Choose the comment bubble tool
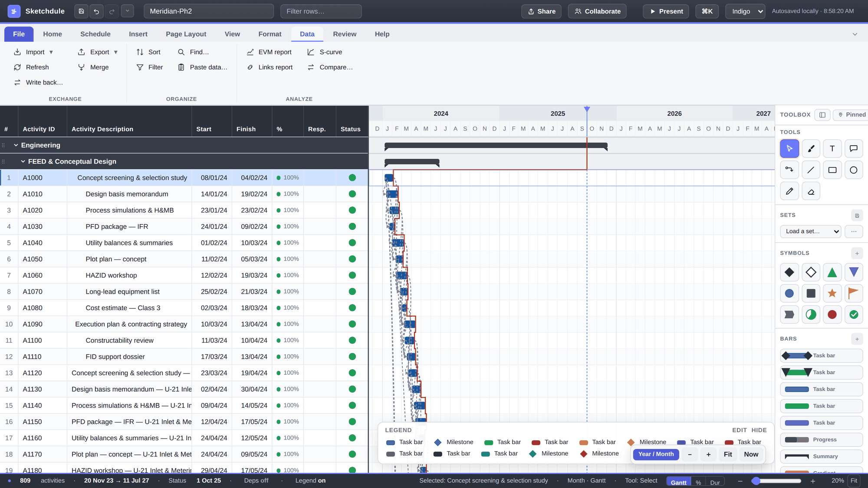The height and width of the screenshot is (488, 868). pos(853,149)
